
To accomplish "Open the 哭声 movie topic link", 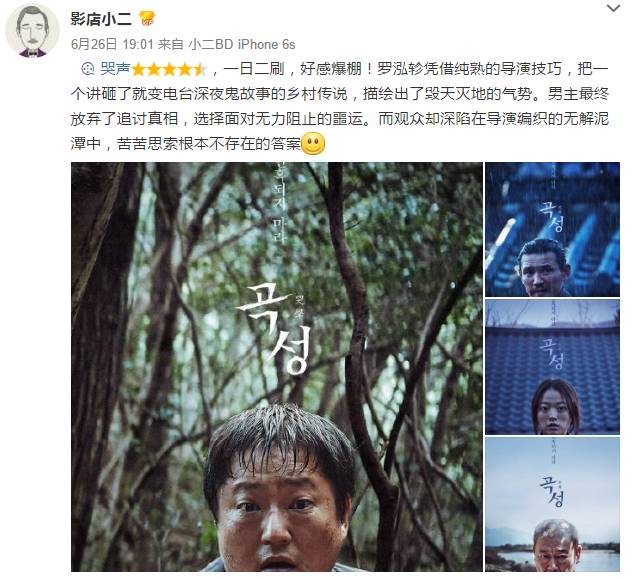I will point(115,69).
